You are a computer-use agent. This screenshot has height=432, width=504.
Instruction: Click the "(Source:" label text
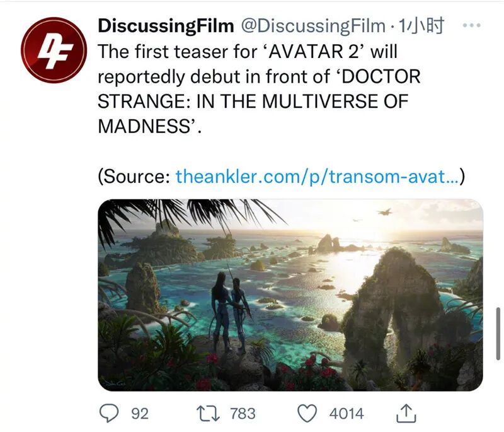pyautogui.click(x=134, y=177)
